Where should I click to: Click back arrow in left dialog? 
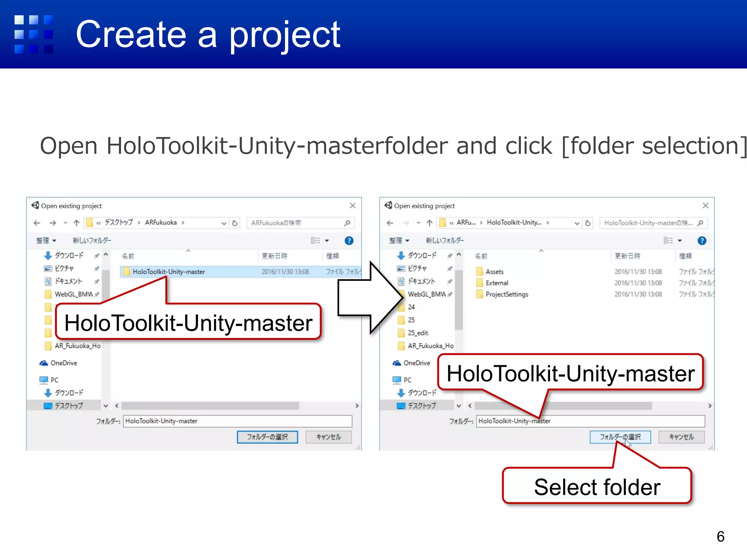tap(37, 223)
